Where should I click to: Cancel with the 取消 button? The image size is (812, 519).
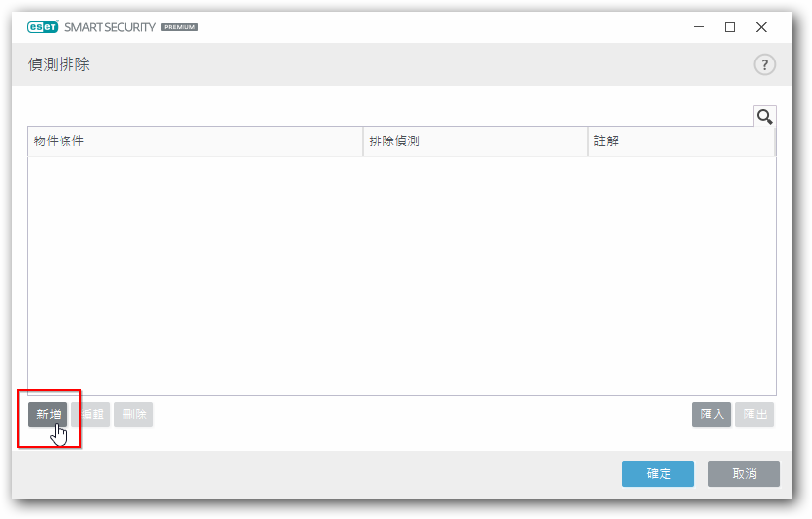tap(744, 474)
